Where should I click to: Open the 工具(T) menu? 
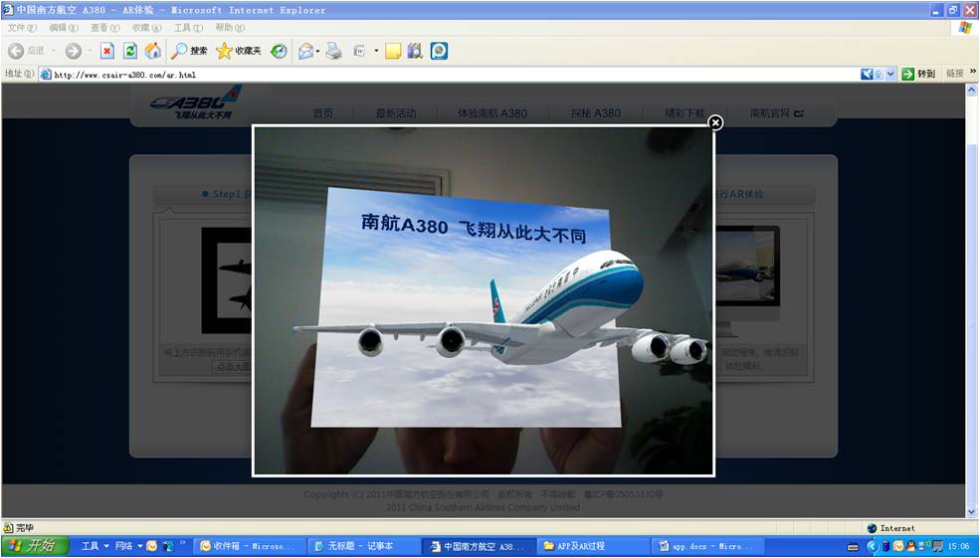(x=188, y=28)
